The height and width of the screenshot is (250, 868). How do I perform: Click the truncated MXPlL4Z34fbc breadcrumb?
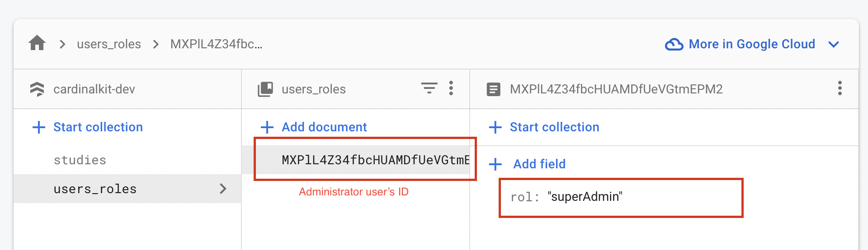[x=216, y=44]
